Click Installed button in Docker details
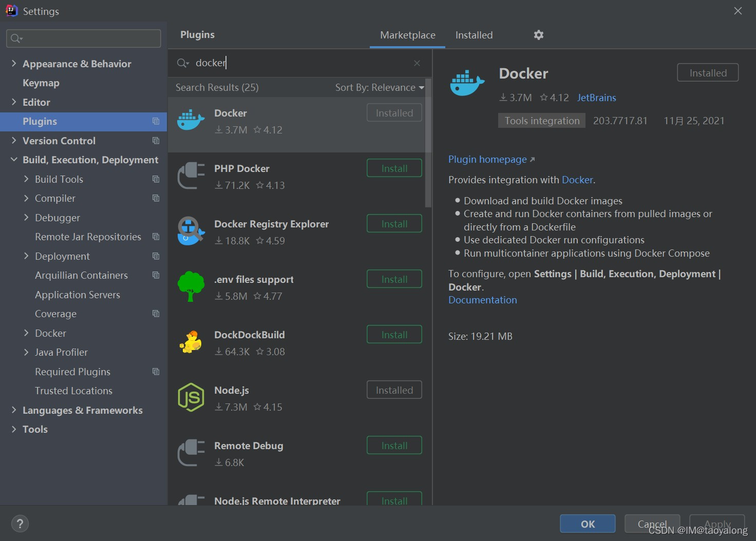This screenshot has width=756, height=541. click(x=708, y=73)
